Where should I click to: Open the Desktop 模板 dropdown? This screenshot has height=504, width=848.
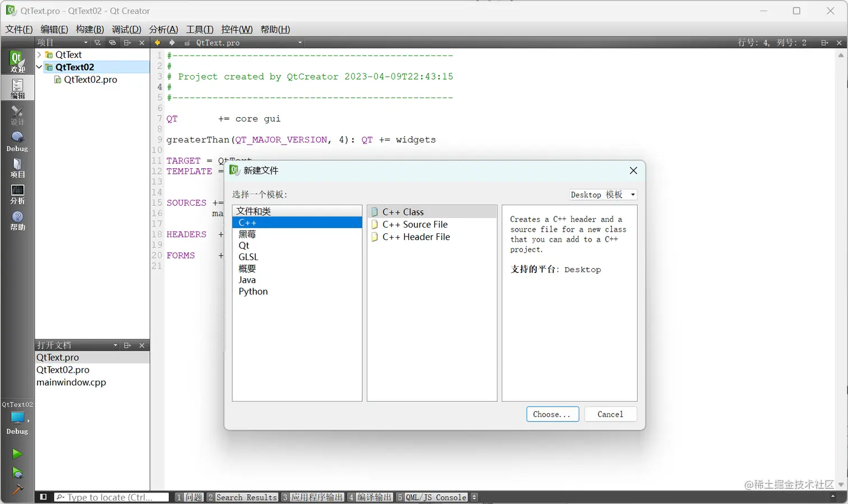click(x=603, y=195)
